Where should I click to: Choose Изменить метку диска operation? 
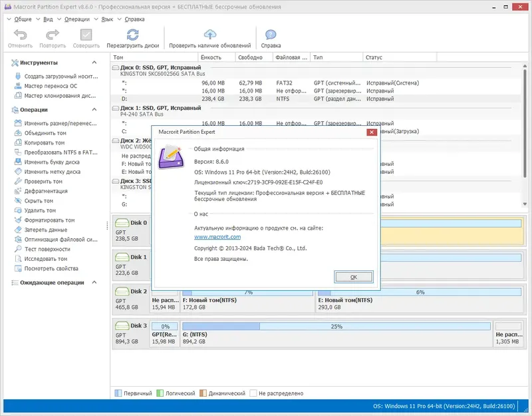(48, 172)
